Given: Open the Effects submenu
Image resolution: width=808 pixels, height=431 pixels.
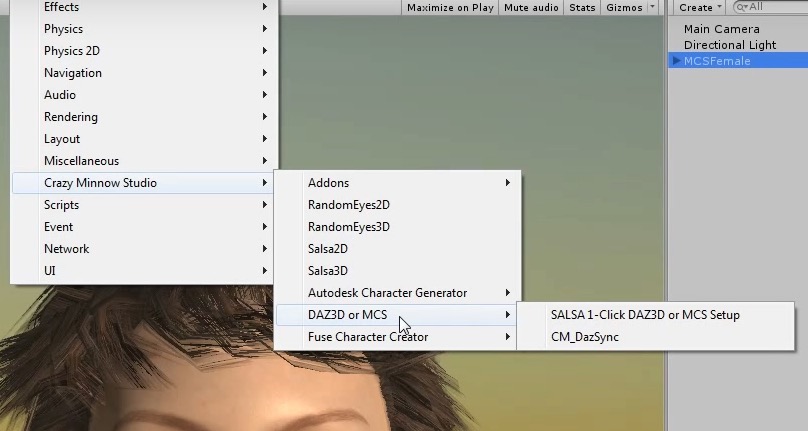Looking at the screenshot, I should 144,7.
